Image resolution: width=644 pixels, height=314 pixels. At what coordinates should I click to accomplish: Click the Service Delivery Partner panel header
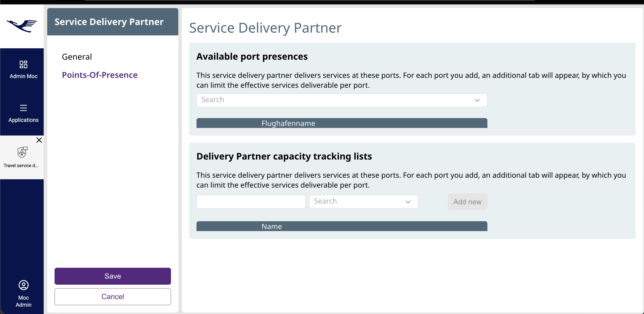click(x=109, y=22)
